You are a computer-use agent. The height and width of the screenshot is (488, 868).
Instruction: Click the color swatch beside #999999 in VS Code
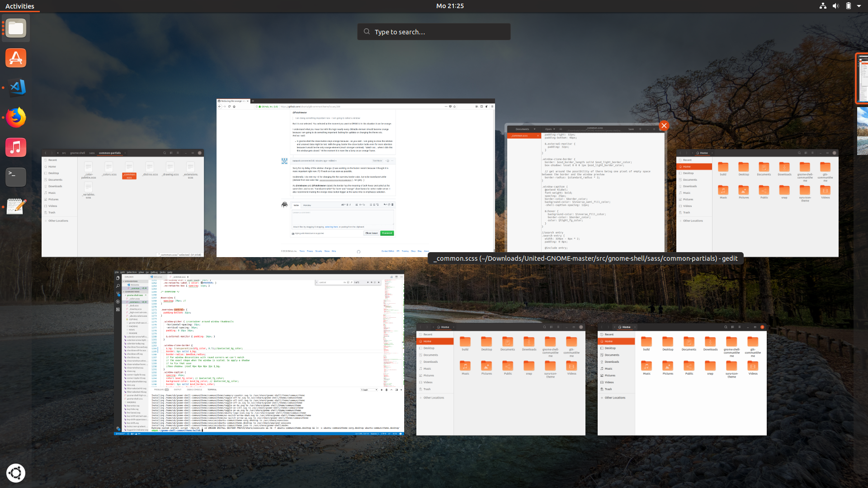pyautogui.click(x=202, y=282)
